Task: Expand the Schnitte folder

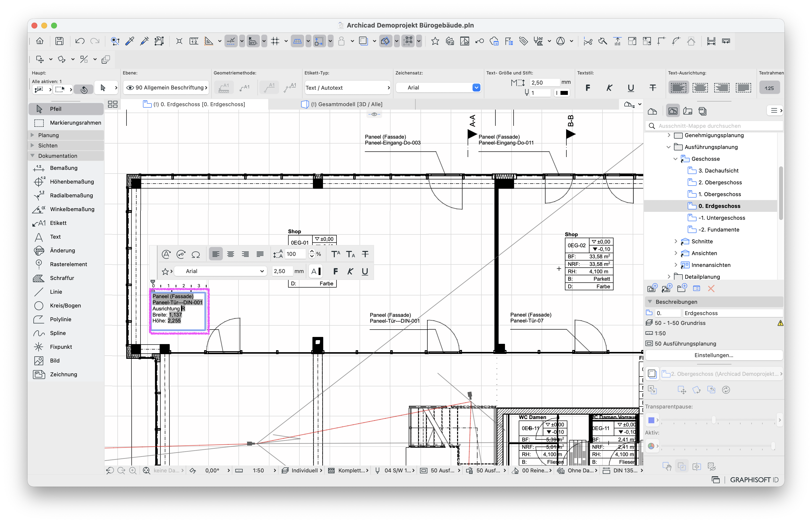Action: click(675, 241)
